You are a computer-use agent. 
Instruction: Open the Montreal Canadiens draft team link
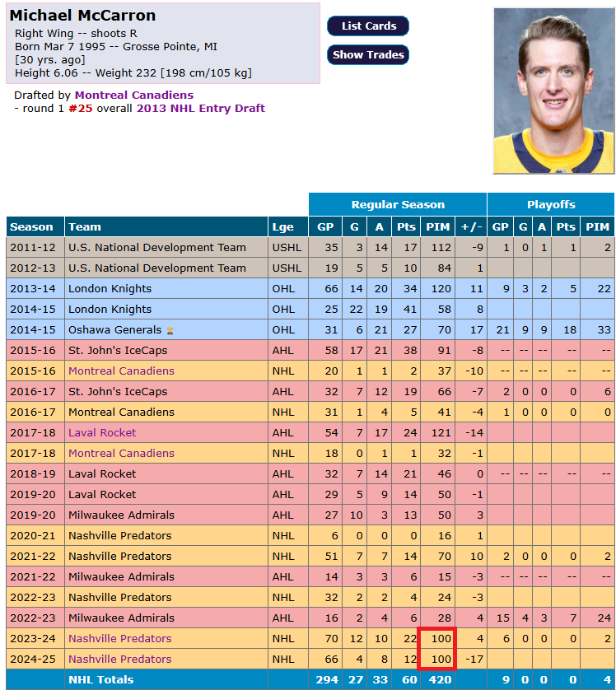point(134,95)
